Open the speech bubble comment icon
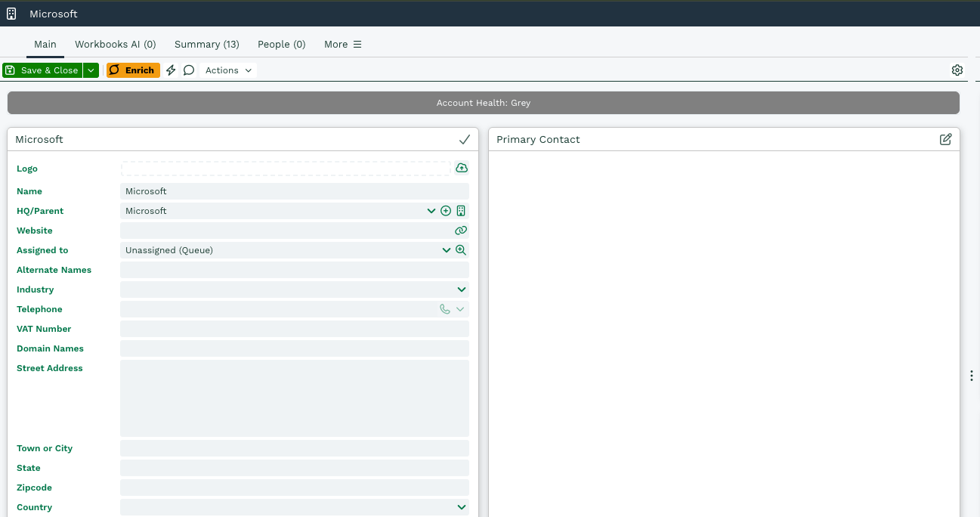This screenshot has width=980, height=517. 189,70
